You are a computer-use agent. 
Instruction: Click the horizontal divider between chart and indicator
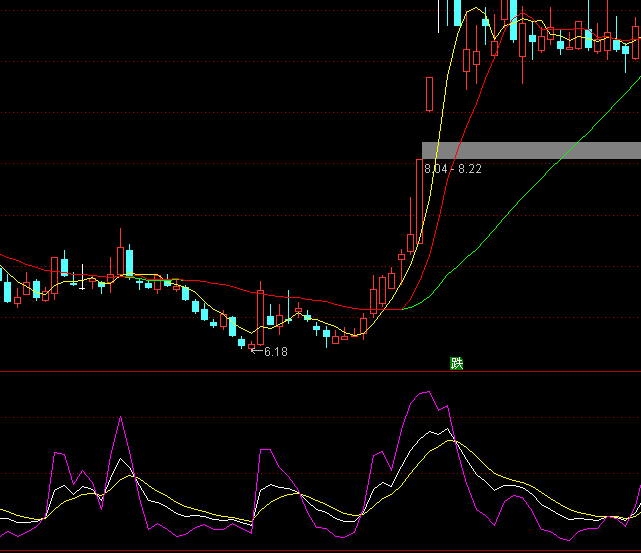320,372
